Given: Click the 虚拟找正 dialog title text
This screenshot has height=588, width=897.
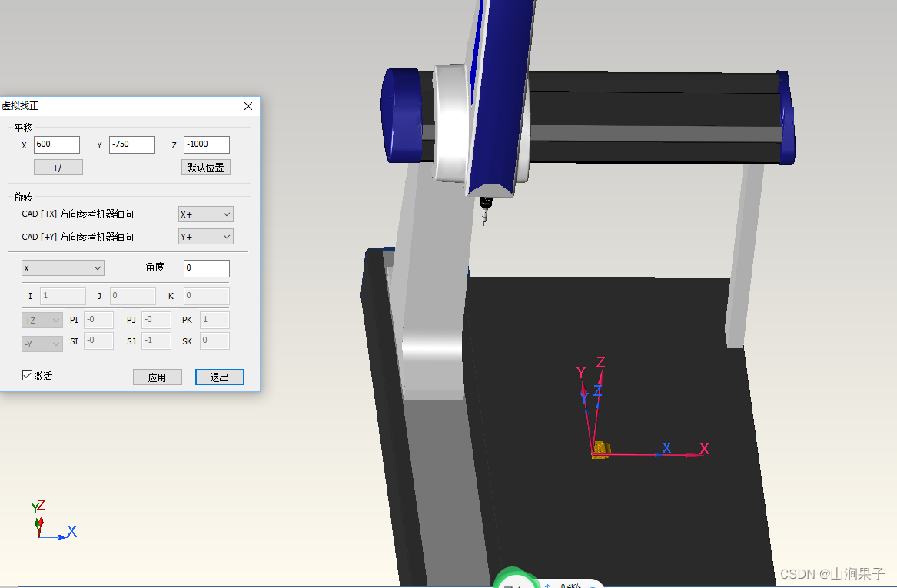Looking at the screenshot, I should (20, 106).
